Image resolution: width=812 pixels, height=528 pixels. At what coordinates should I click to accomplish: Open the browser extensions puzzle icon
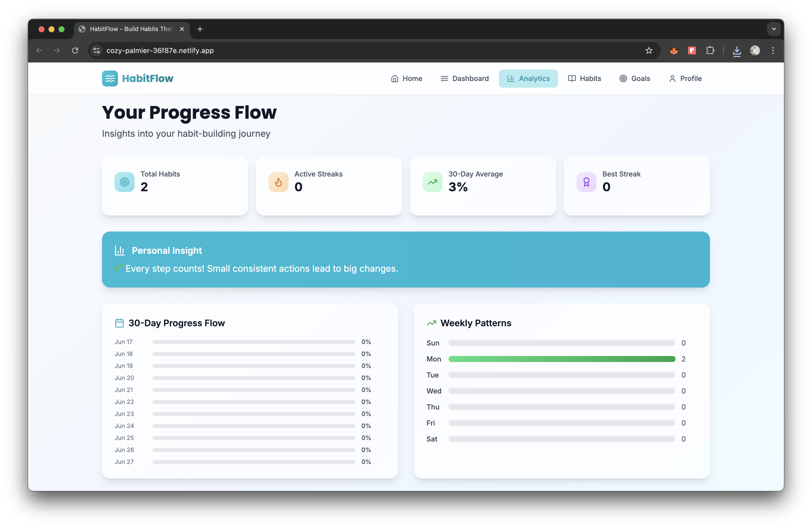tap(710, 50)
